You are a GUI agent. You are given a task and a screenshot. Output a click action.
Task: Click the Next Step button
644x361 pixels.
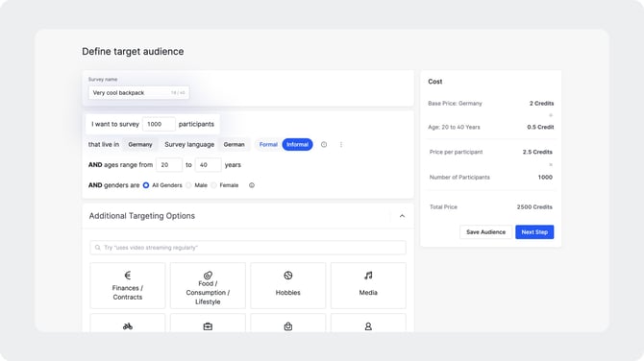coord(534,232)
